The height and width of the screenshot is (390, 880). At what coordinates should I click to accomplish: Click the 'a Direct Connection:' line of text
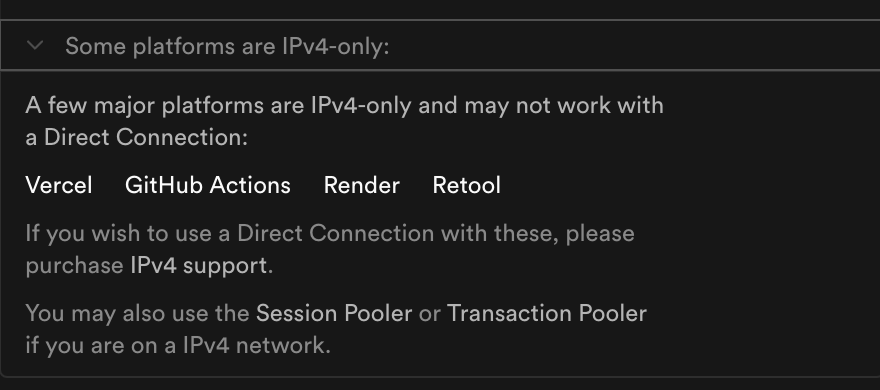tap(136, 137)
